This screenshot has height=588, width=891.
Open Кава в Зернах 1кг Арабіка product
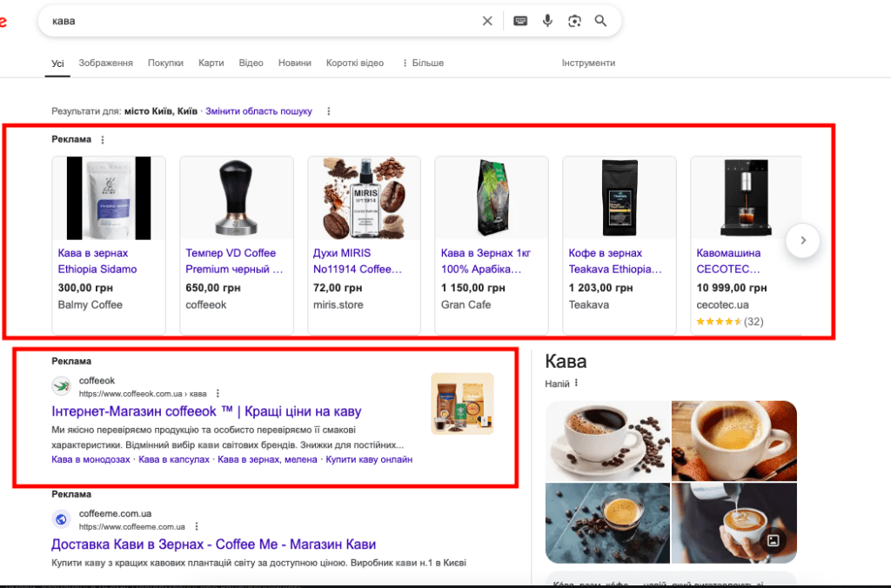[x=486, y=261]
